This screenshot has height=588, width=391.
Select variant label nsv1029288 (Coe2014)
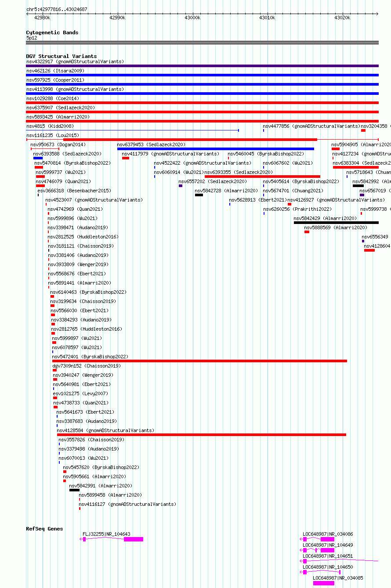[x=53, y=98]
